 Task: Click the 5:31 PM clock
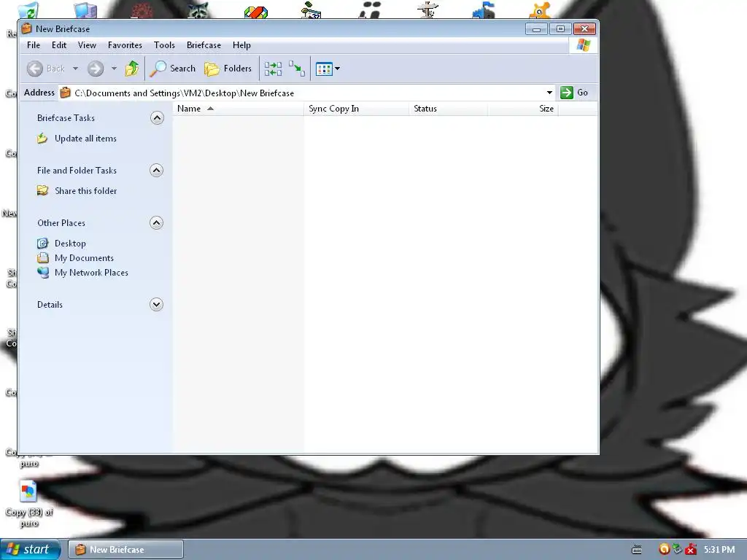719,550
